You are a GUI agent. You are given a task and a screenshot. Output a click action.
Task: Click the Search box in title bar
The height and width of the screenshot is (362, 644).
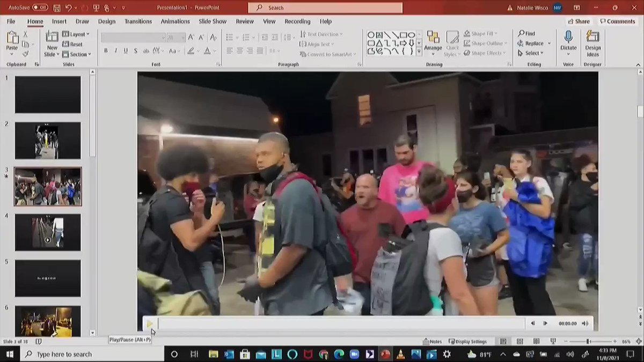(325, 8)
